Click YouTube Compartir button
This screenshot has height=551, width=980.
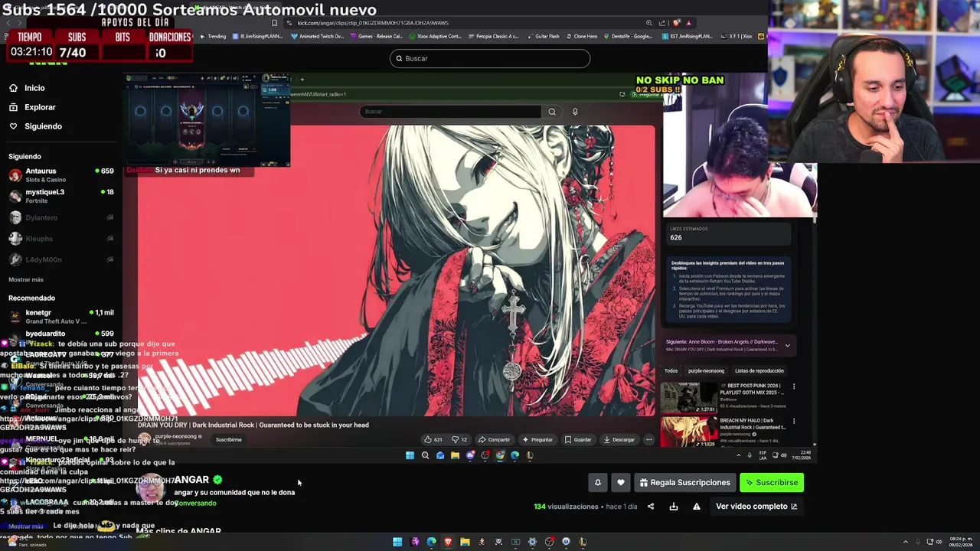click(494, 439)
